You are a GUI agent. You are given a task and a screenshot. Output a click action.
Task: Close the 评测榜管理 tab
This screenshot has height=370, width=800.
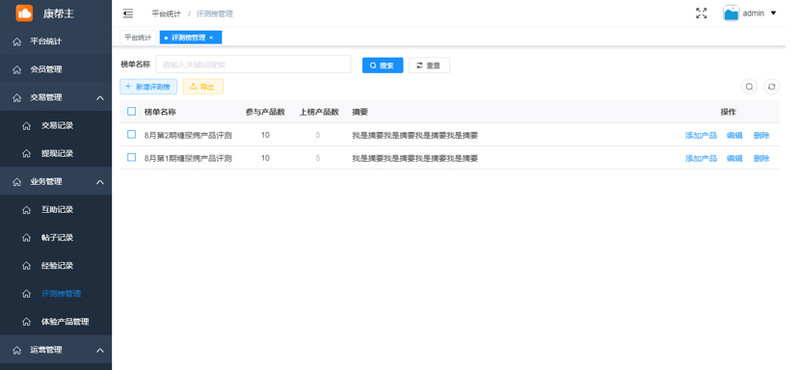click(211, 38)
